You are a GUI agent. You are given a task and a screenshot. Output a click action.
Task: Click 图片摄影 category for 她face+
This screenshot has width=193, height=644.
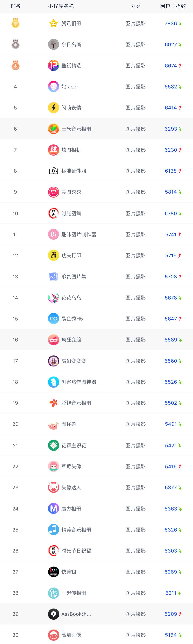point(136,87)
